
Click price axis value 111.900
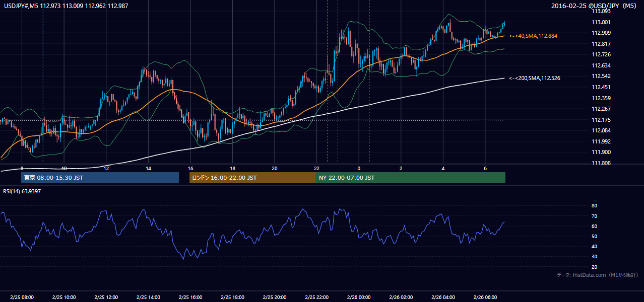[602, 152]
